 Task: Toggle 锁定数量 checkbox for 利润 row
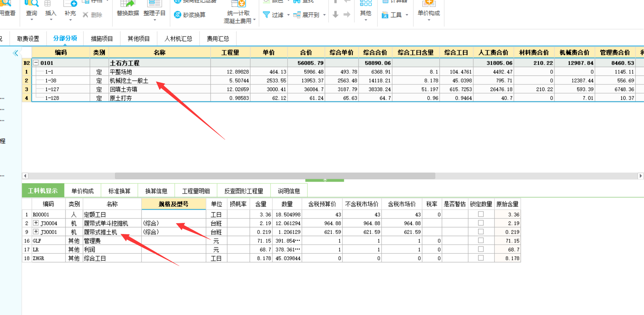481,249
